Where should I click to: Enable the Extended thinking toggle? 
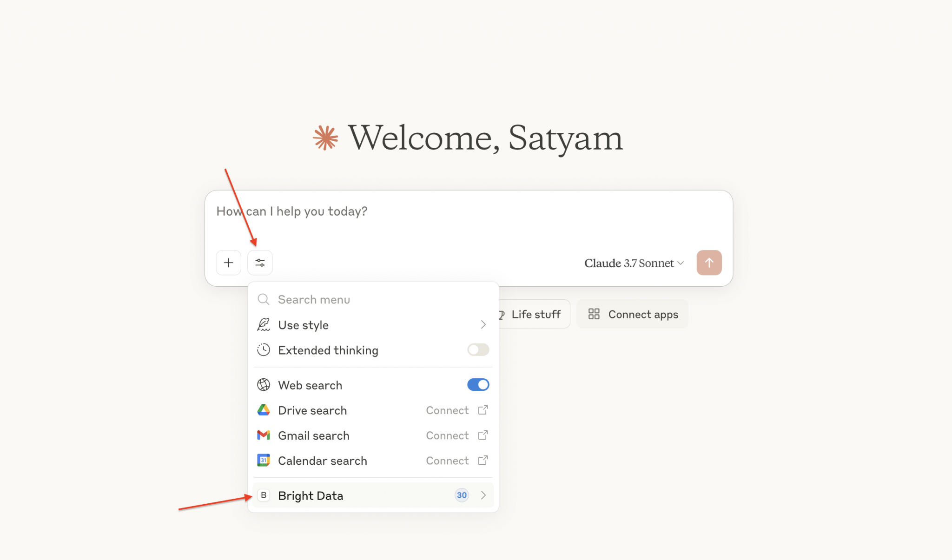478,349
